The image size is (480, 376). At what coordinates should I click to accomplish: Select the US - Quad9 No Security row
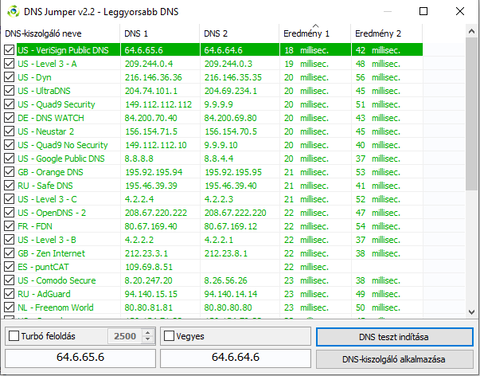(x=213, y=145)
